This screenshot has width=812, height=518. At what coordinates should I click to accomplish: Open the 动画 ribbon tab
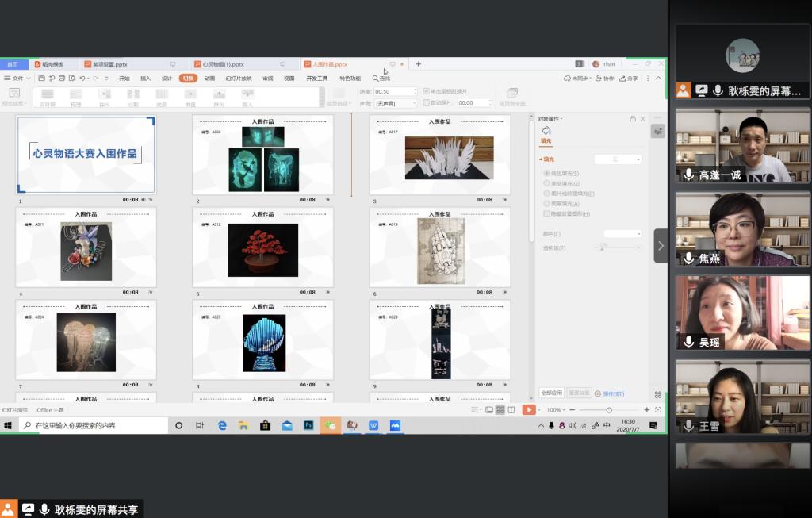(209, 79)
